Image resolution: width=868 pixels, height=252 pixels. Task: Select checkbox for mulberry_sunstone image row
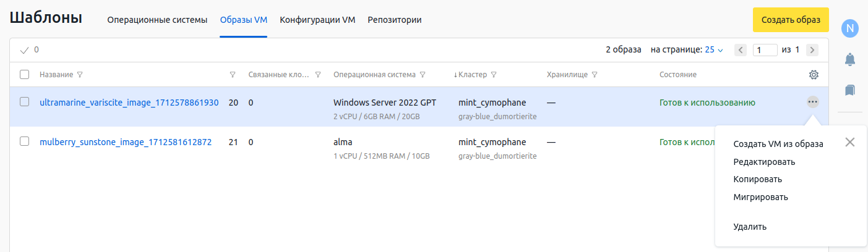tap(25, 141)
